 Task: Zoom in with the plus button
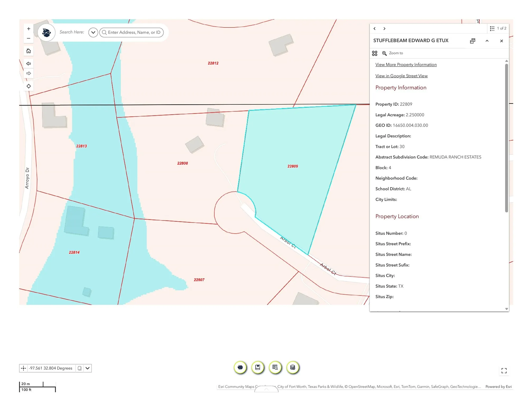[x=28, y=29]
